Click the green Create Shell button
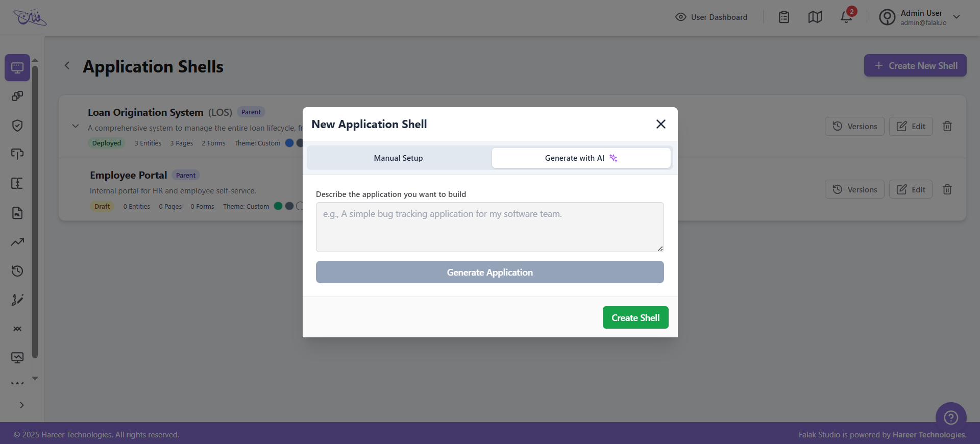 635,317
